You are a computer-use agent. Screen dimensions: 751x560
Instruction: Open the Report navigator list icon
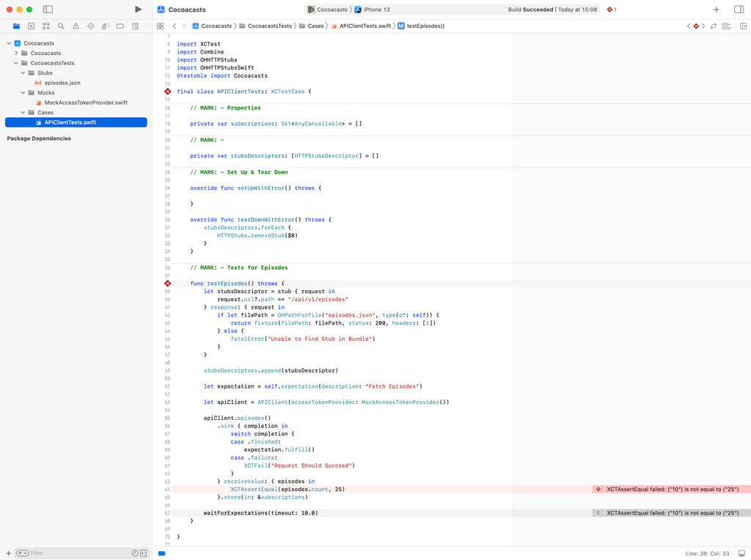point(135,26)
